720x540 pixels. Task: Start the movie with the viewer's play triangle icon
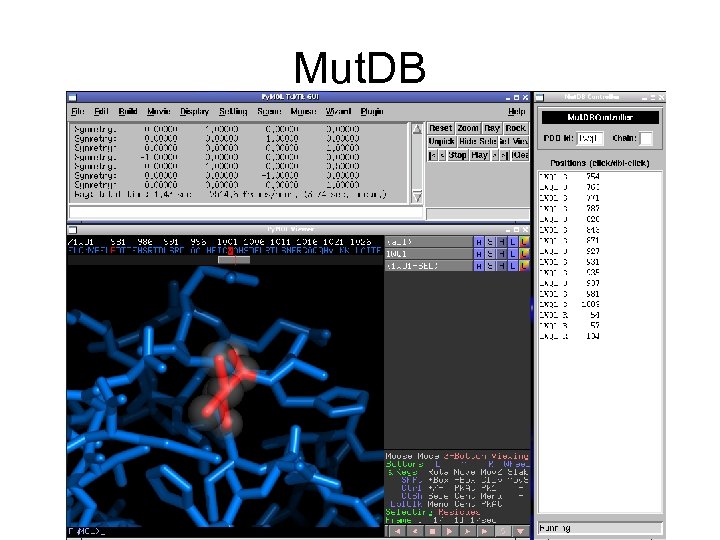[x=450, y=531]
